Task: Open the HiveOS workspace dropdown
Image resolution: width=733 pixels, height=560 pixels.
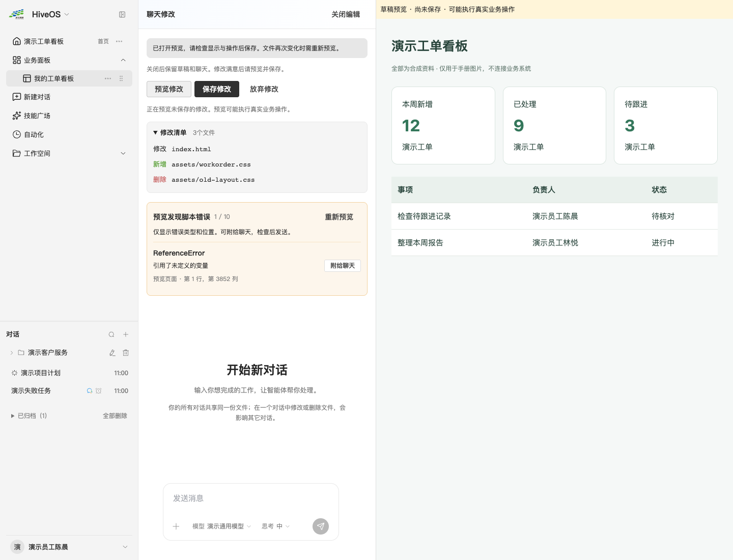Action: (x=50, y=14)
